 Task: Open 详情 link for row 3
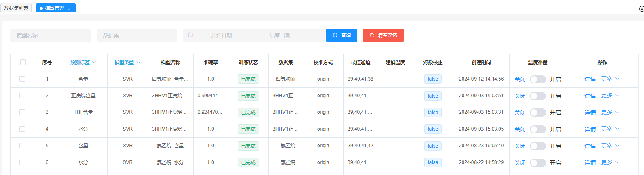590,112
